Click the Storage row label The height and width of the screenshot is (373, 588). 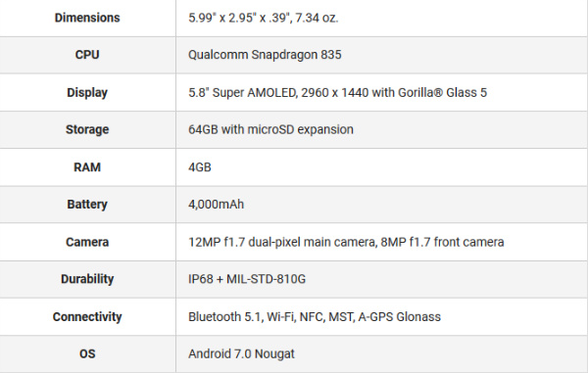coord(87,129)
